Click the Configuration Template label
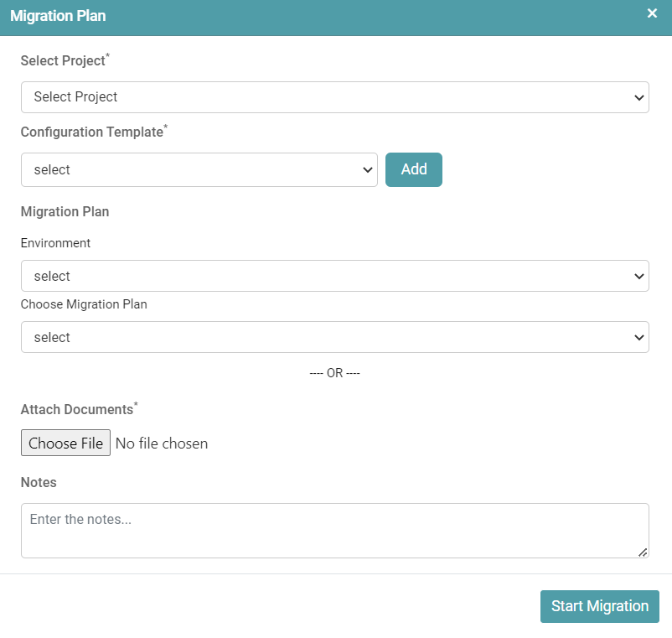This screenshot has height=638, width=672. coord(91,132)
